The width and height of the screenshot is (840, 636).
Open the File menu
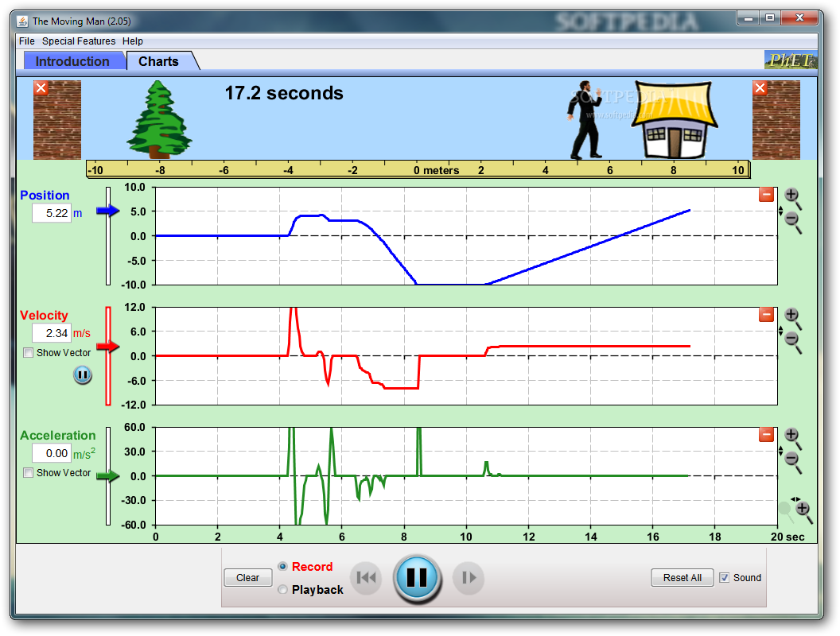point(27,41)
